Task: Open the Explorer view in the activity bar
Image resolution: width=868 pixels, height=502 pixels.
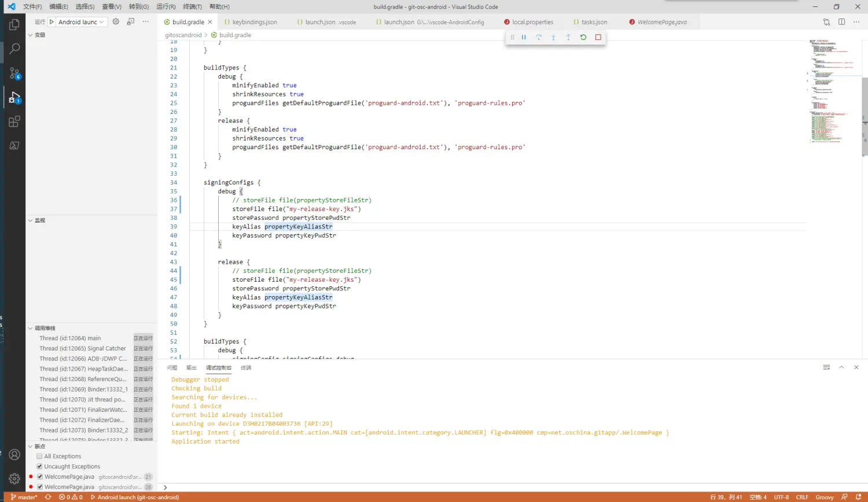Action: pyautogui.click(x=14, y=25)
